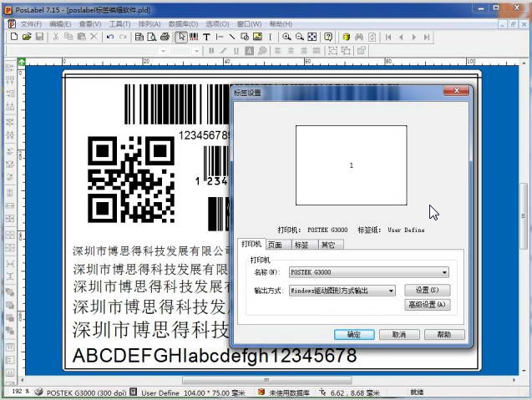Image resolution: width=532 pixels, height=400 pixels.
Task: Open the 查看(V) menu
Action: pos(90,24)
